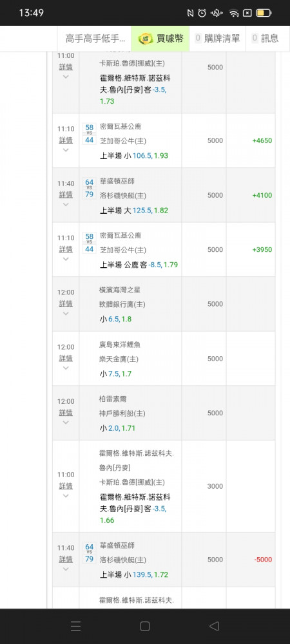Tap the 買嘯幣 coin icon
Viewport: 290px width, 644px height.
point(145,39)
